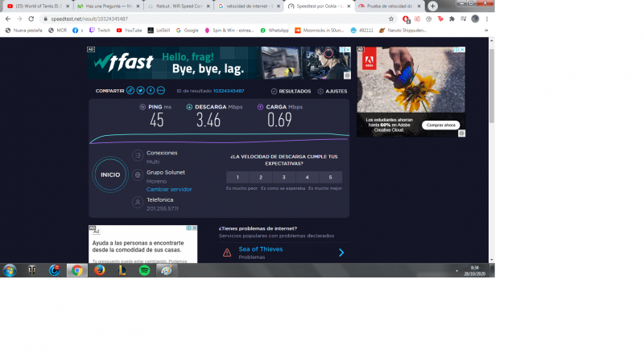644x357 pixels.
Task: Open the Extensions puzzle icon
Action: 452,18
